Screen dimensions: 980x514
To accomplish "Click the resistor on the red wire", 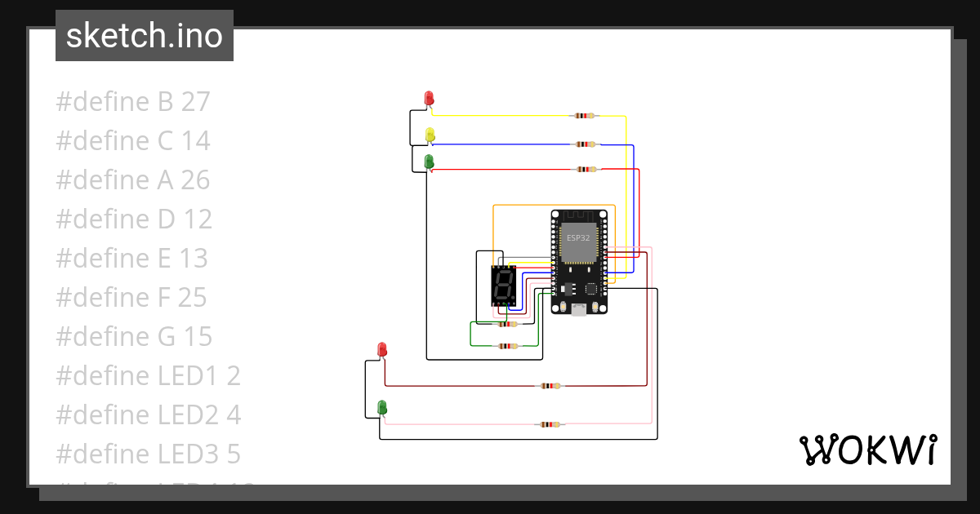I will pyautogui.click(x=586, y=168).
